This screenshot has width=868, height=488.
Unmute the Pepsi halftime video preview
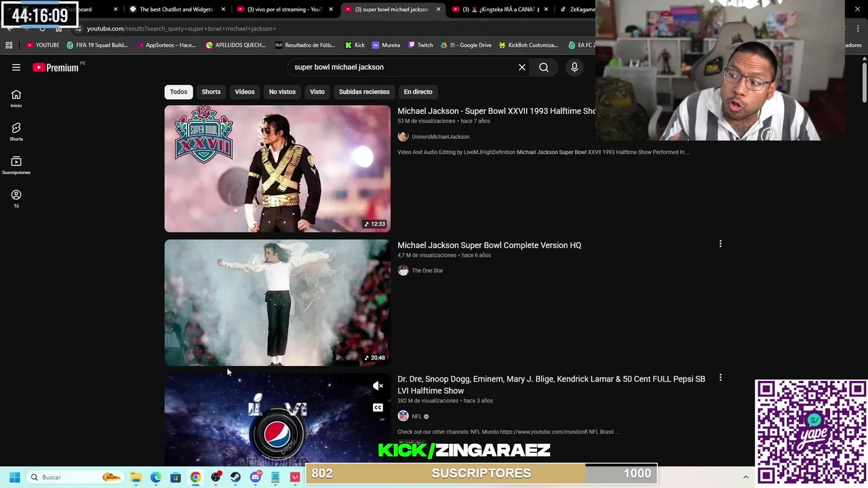click(378, 386)
